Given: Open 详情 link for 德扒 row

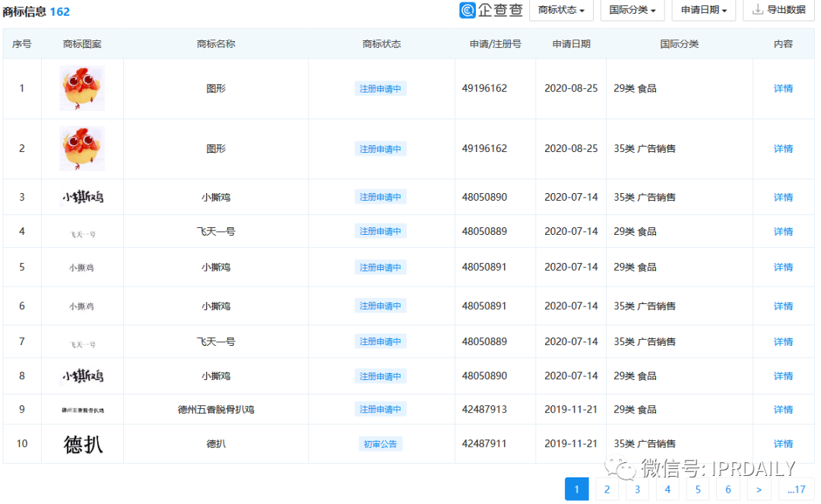Looking at the screenshot, I should point(783,444).
